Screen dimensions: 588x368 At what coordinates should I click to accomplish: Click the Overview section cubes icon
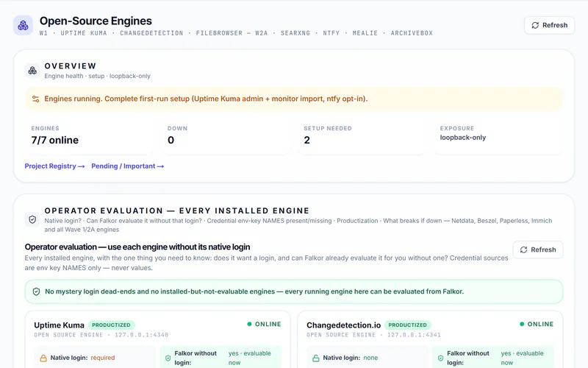tap(32, 71)
